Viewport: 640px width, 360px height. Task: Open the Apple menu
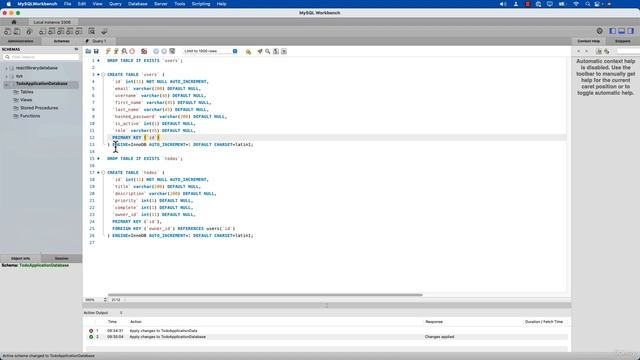click(8, 4)
